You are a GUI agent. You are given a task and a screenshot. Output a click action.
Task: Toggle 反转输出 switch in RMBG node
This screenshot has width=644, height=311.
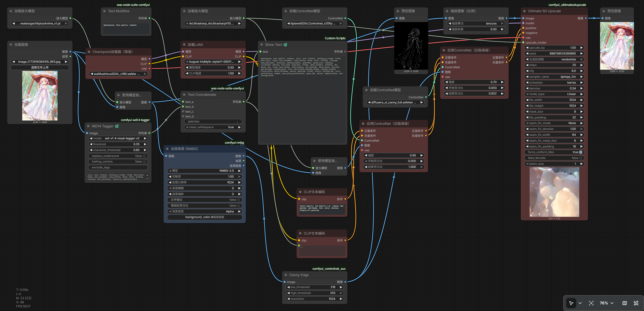pos(205,200)
